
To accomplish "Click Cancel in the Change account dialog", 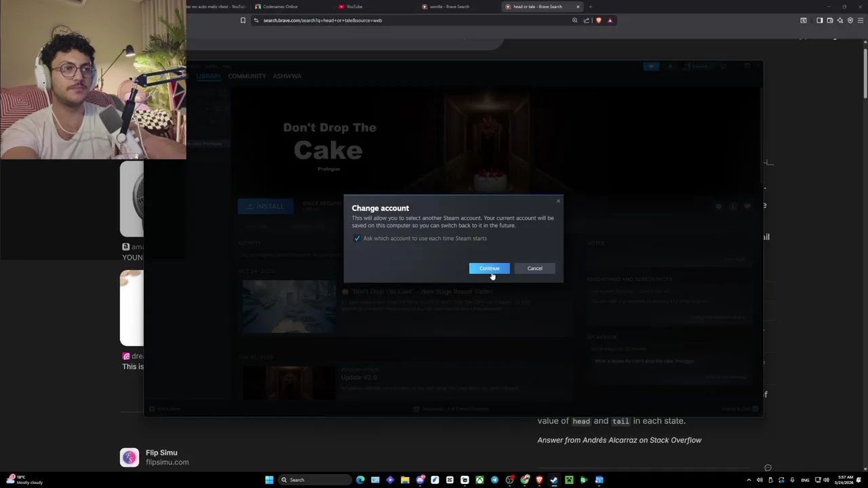I will [534, 268].
